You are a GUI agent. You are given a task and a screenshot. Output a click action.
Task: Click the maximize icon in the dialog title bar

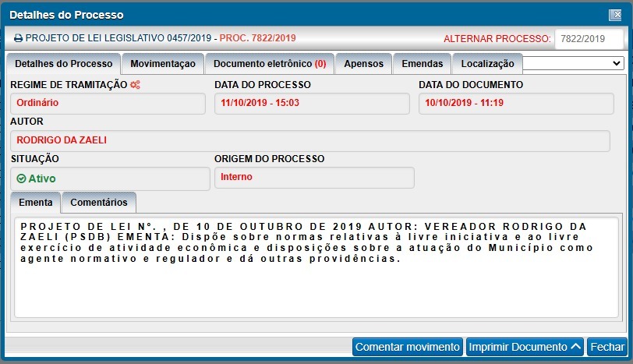coord(614,15)
